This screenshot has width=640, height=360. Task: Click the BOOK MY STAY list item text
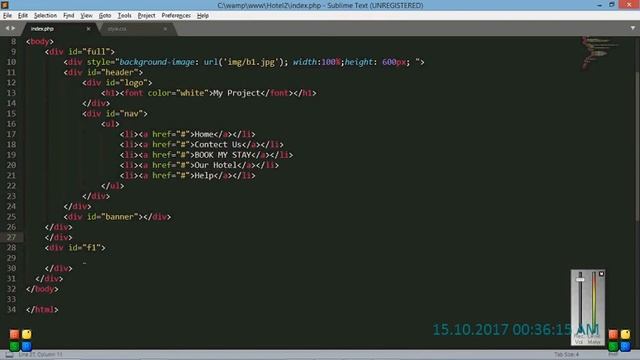[223, 155]
